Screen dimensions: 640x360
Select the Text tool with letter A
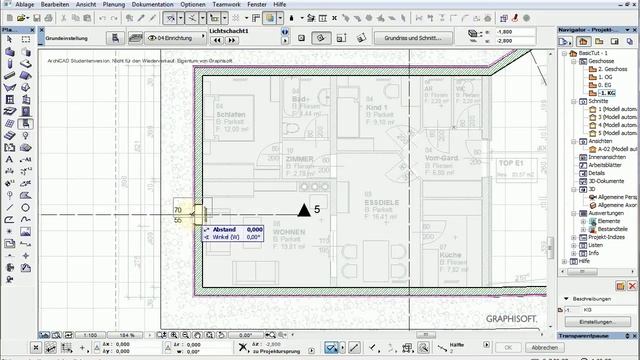(9, 160)
